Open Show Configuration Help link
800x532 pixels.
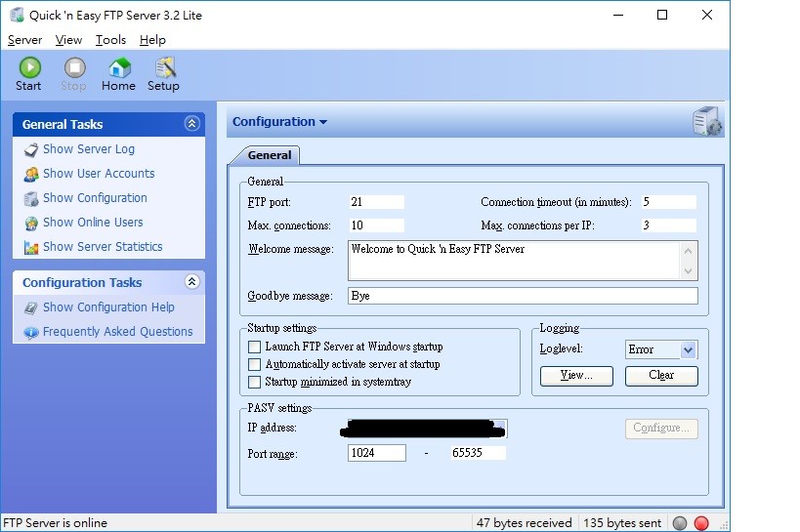pyautogui.click(x=108, y=307)
